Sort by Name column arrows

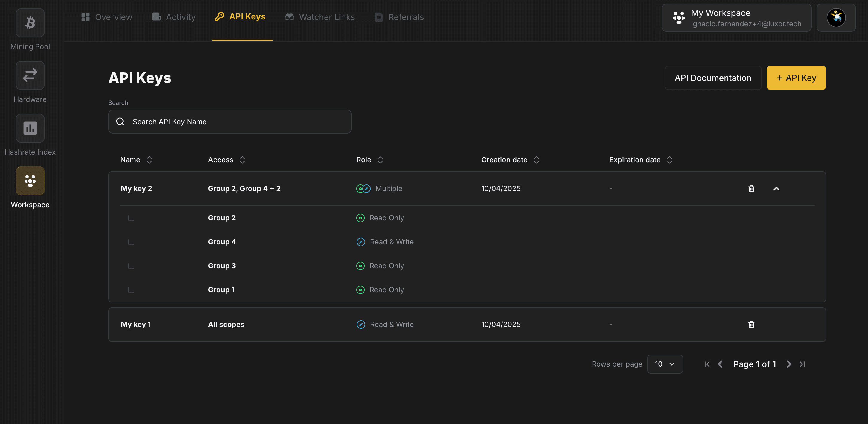coord(149,160)
